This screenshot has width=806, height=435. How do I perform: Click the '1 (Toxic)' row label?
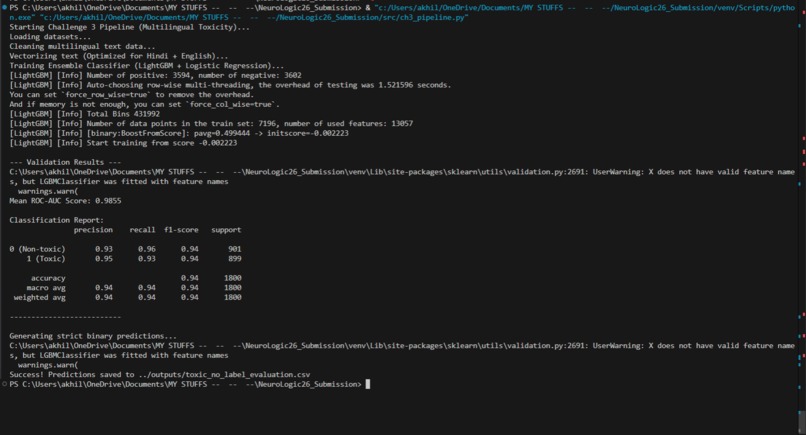pos(46,259)
